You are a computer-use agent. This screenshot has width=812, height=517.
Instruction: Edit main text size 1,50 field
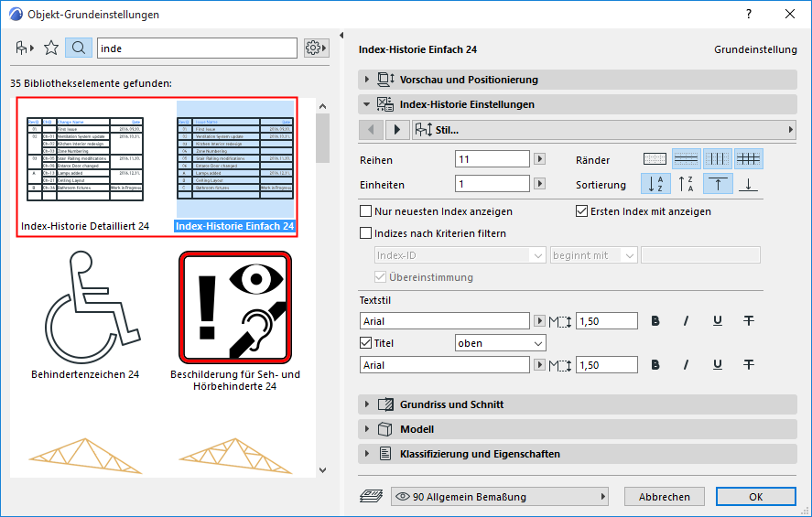coord(607,321)
